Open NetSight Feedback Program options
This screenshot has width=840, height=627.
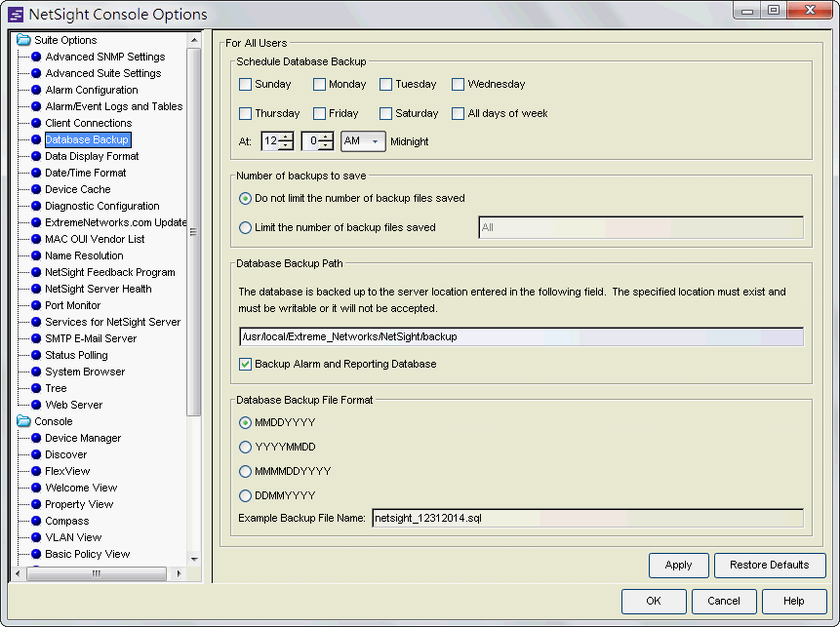click(x=110, y=272)
